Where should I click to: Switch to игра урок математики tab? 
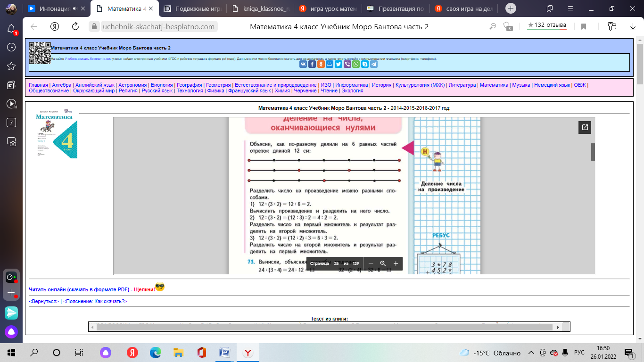pyautogui.click(x=328, y=8)
